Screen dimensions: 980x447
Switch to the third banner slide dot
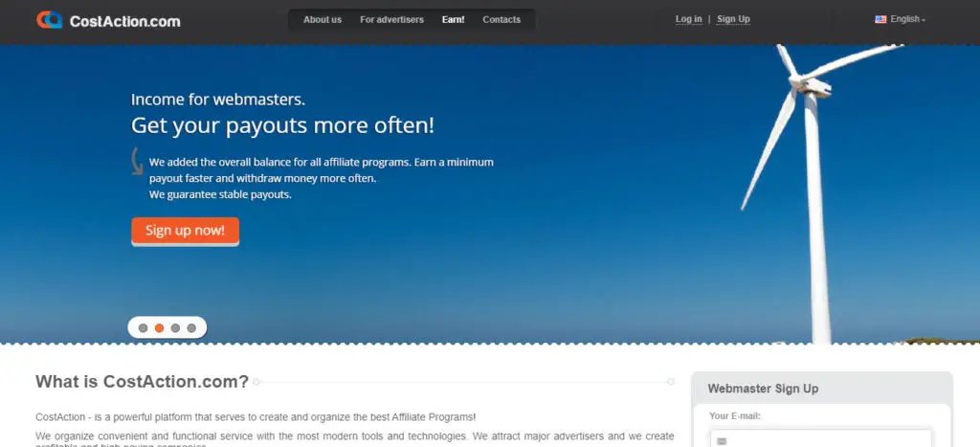point(176,327)
